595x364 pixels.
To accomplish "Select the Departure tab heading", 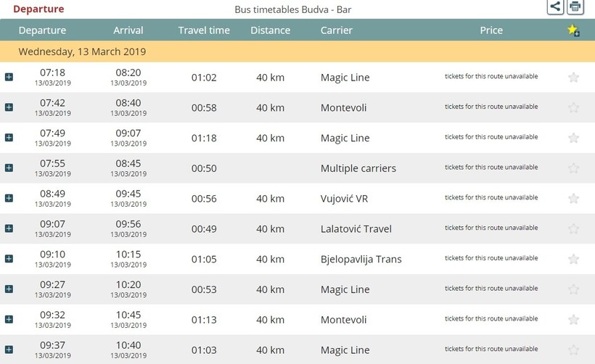I will pos(38,9).
